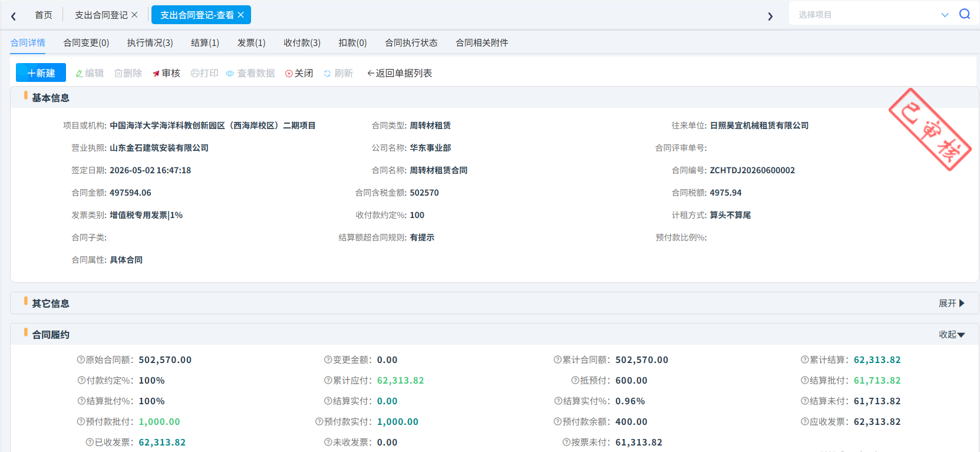Click the right tab-scroll arrow

click(x=770, y=16)
